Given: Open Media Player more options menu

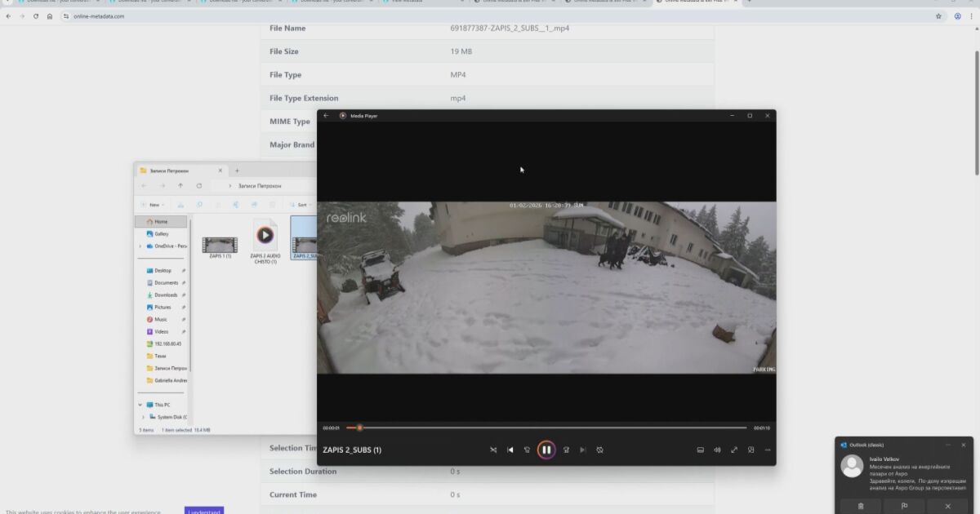Looking at the screenshot, I should tap(767, 450).
